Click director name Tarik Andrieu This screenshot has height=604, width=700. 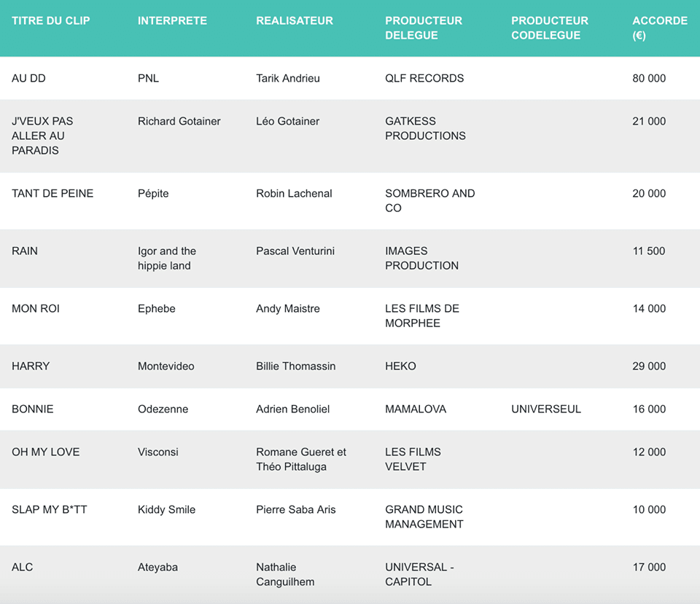coord(288,78)
